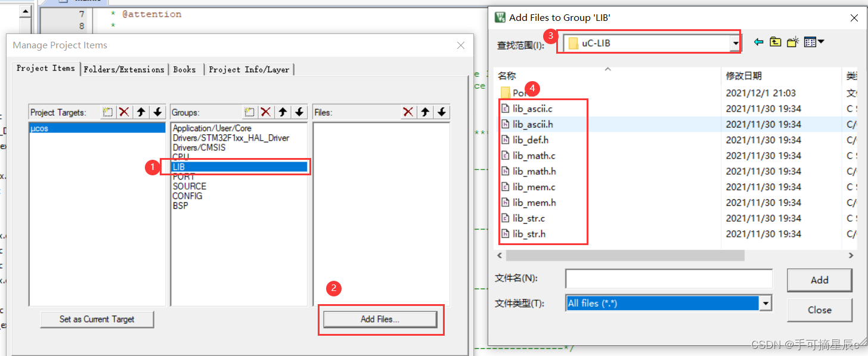Select Drivers/STM32F1xx_HAL_Driver group
Image resolution: width=868 pixels, height=356 pixels.
(x=231, y=138)
